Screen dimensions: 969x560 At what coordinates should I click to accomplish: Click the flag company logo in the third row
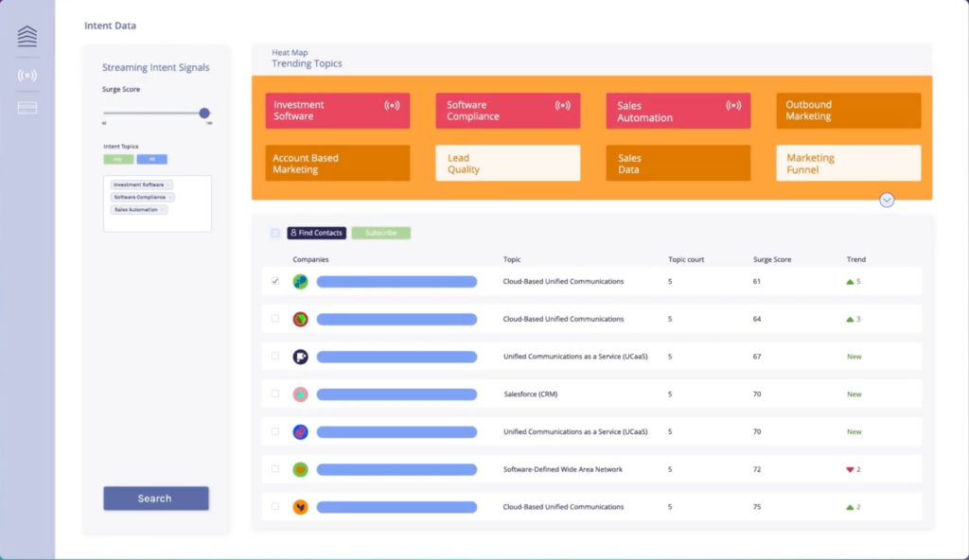[x=302, y=357]
